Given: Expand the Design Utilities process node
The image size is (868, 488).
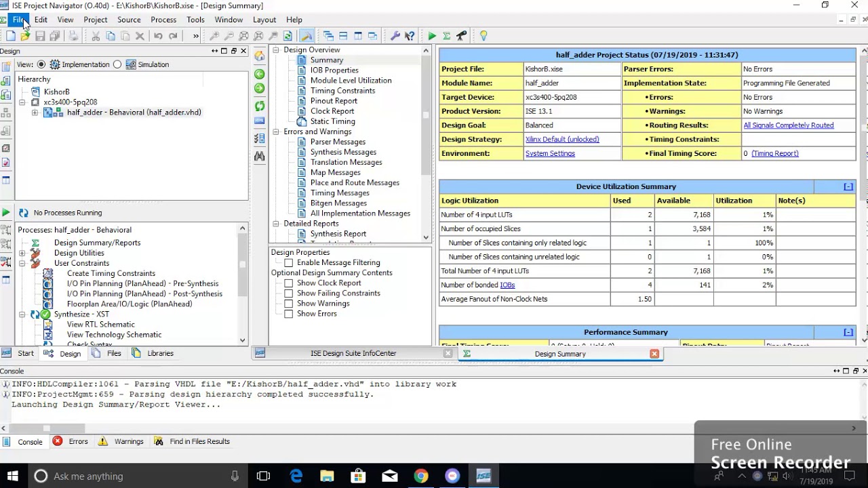Looking at the screenshot, I should pos(22,253).
